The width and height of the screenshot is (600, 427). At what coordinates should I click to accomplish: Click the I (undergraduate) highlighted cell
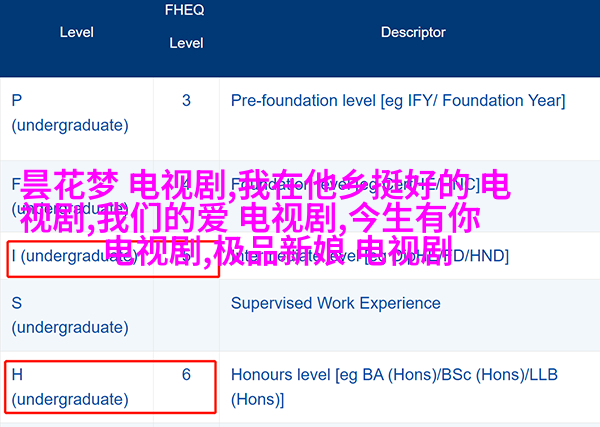tap(113, 258)
